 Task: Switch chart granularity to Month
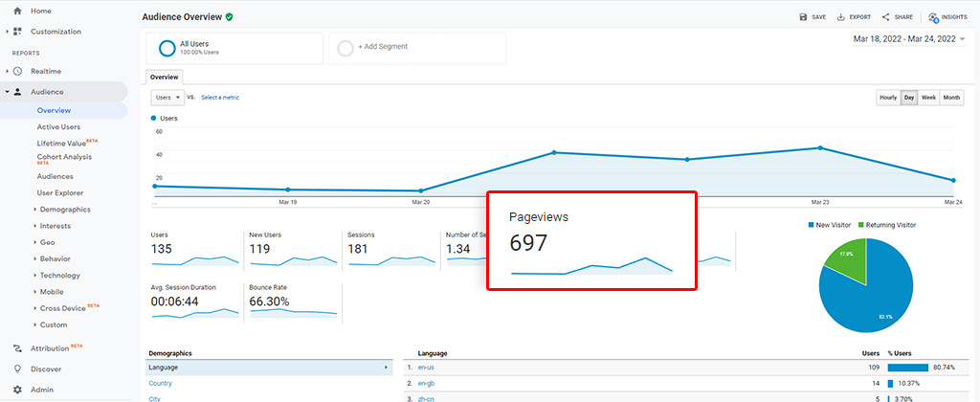point(951,98)
